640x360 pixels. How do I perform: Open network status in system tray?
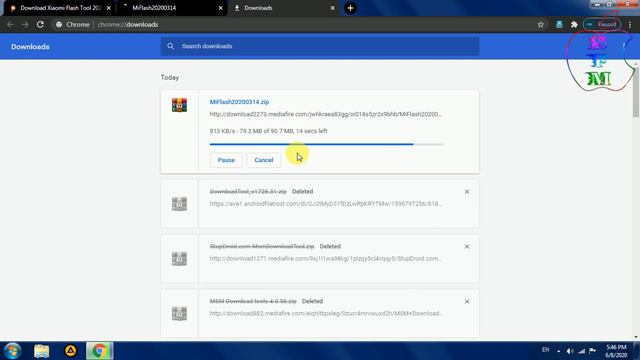point(582,351)
